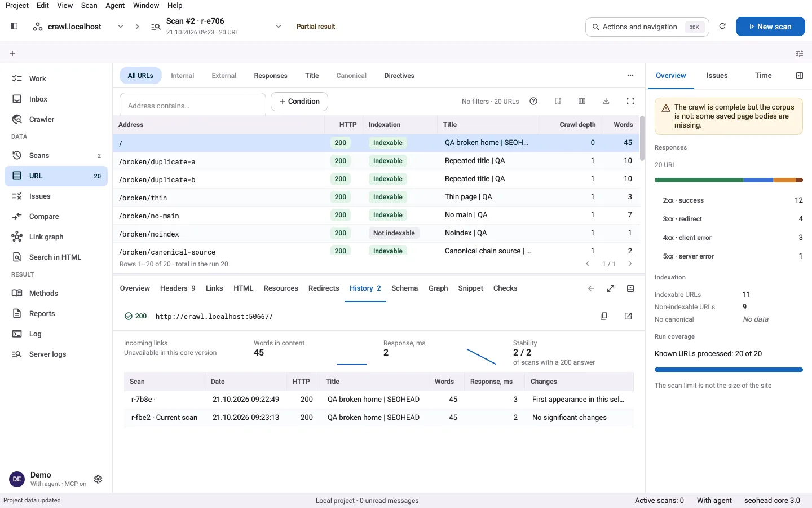Click the filter help question icon
Image resolution: width=812 pixels, height=508 pixels.
click(533, 102)
